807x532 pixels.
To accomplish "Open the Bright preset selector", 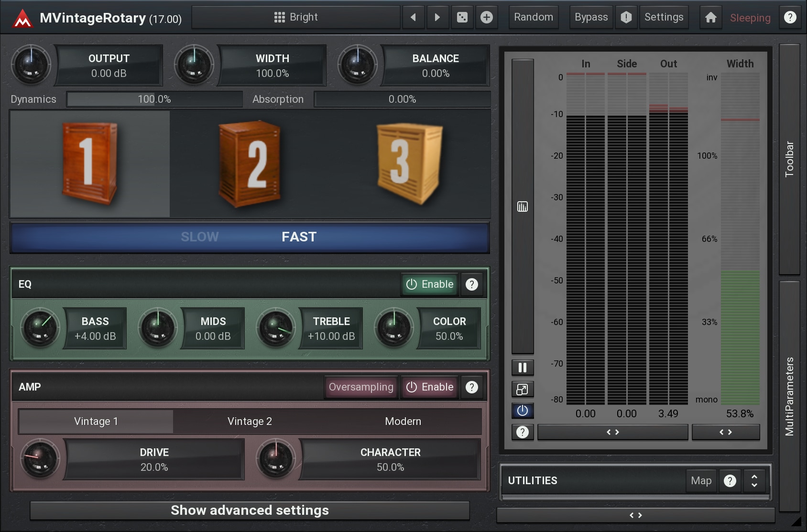I will (296, 17).
